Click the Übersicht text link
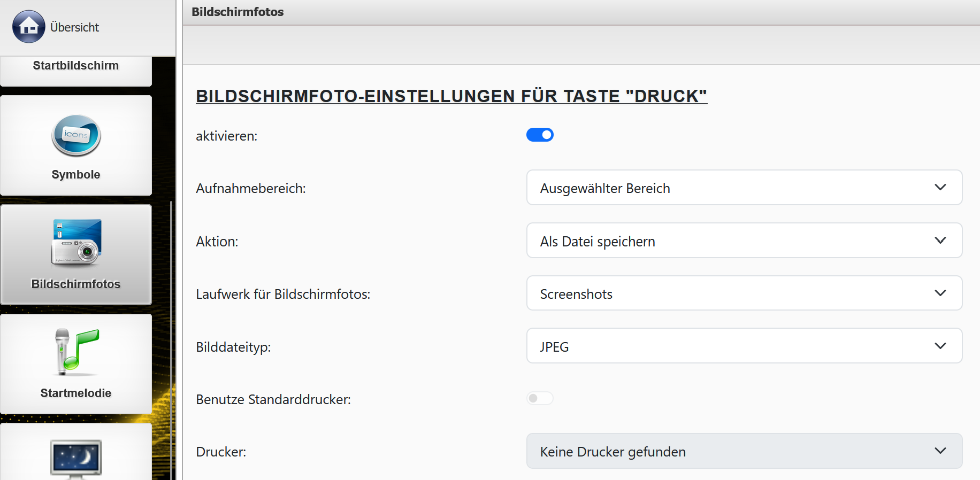This screenshot has width=980, height=480. pyautogui.click(x=74, y=27)
